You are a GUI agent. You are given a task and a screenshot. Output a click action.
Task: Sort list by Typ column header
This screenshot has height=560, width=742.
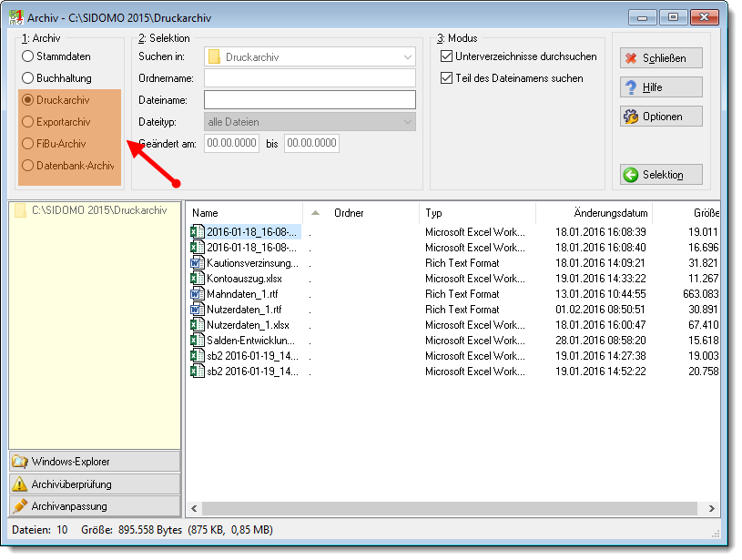433,213
